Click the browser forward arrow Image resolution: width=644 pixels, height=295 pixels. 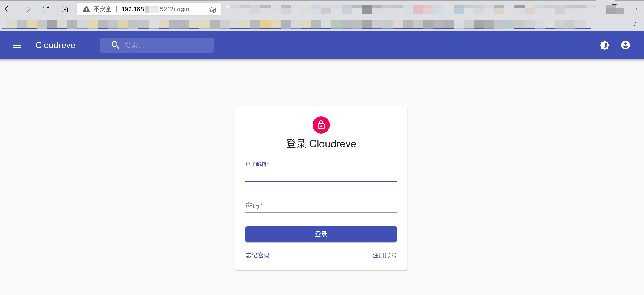[x=27, y=9]
